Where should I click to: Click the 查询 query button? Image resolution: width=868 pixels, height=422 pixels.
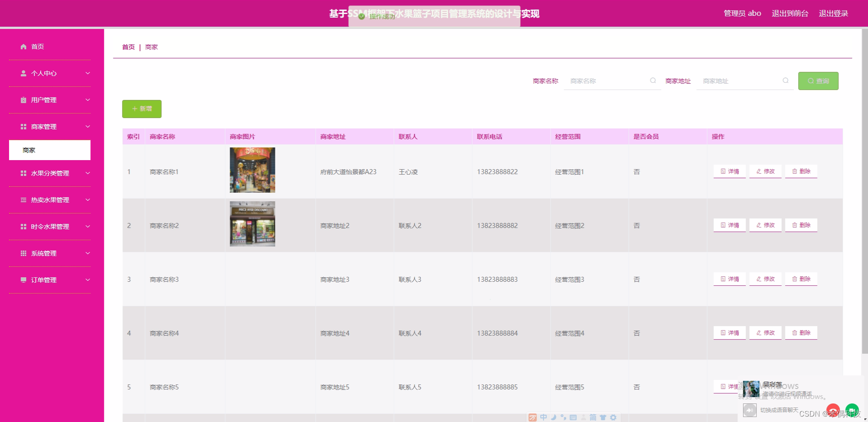818,81
